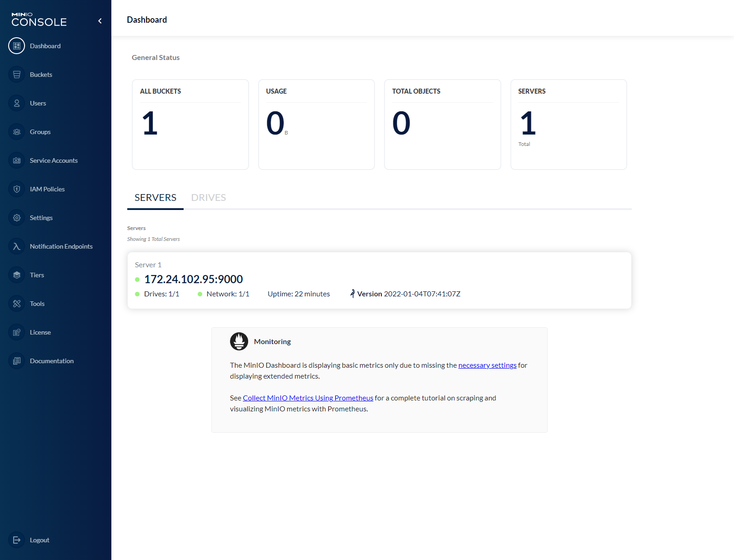
Task: Click the 'General Status' heading
Action: coord(156,58)
